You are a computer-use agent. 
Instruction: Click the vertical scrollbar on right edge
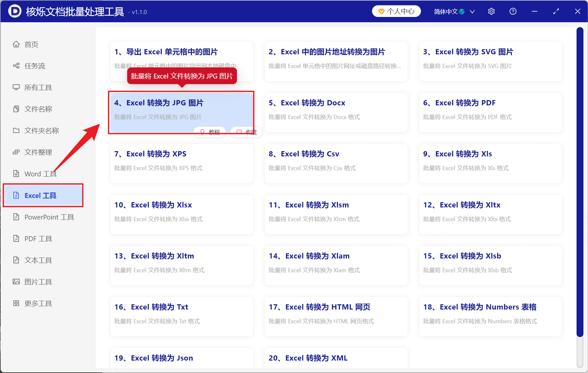click(x=580, y=182)
